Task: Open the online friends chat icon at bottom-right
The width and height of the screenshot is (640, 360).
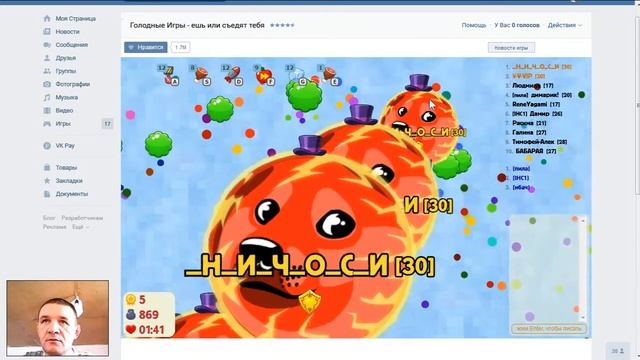Action: point(618,351)
